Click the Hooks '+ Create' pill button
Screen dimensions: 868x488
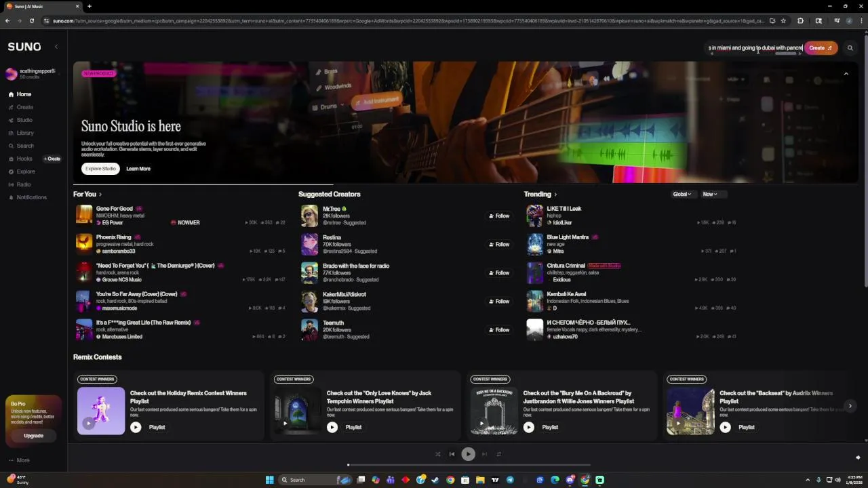(52, 159)
